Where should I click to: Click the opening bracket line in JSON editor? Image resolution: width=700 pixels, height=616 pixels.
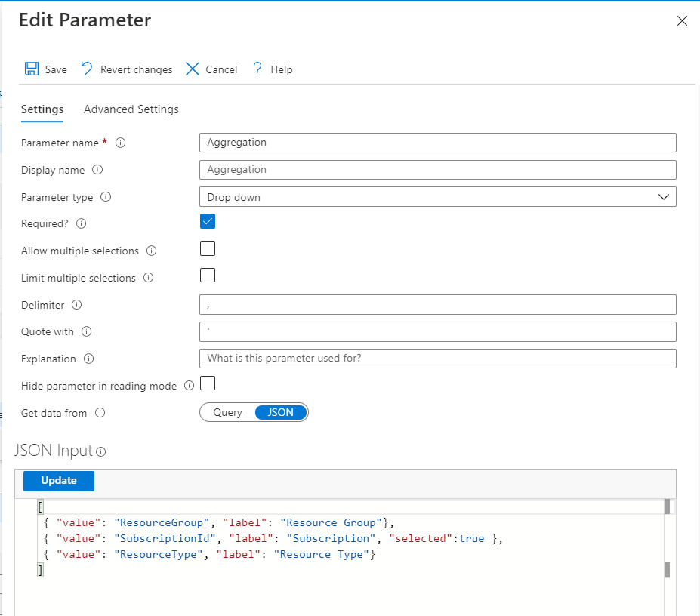40,507
